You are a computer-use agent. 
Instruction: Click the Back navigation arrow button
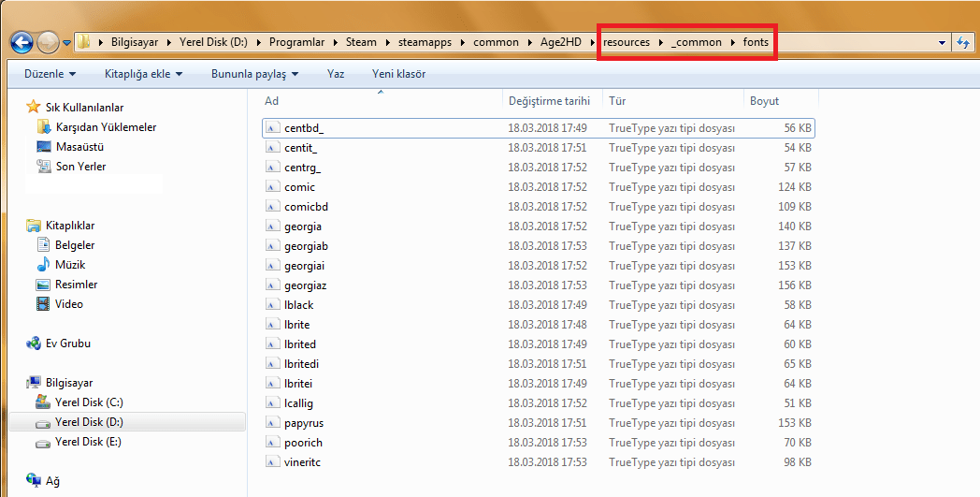22,42
